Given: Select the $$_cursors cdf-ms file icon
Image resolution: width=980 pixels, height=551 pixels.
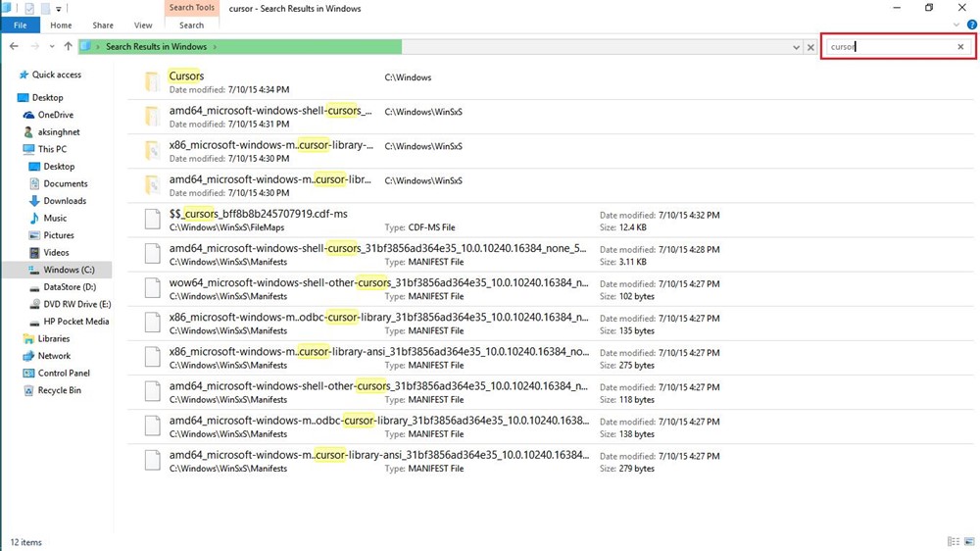Looking at the screenshot, I should [x=152, y=220].
